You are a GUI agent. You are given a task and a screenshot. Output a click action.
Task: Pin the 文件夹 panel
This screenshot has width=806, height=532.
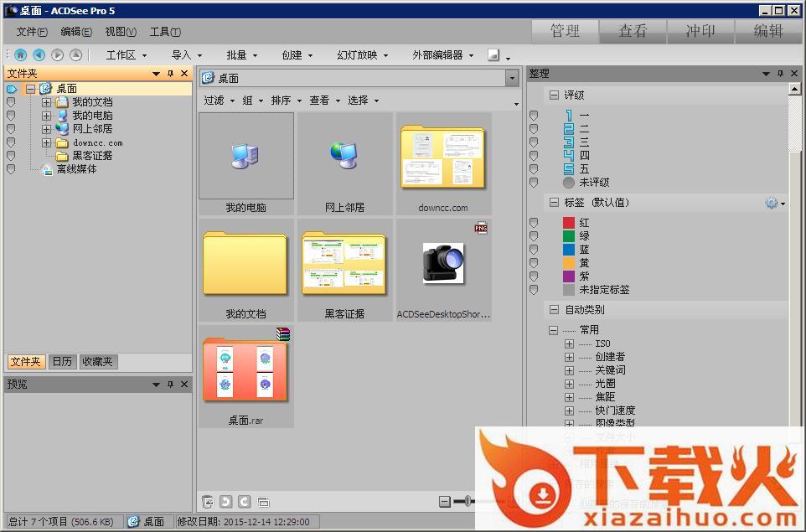(x=170, y=74)
